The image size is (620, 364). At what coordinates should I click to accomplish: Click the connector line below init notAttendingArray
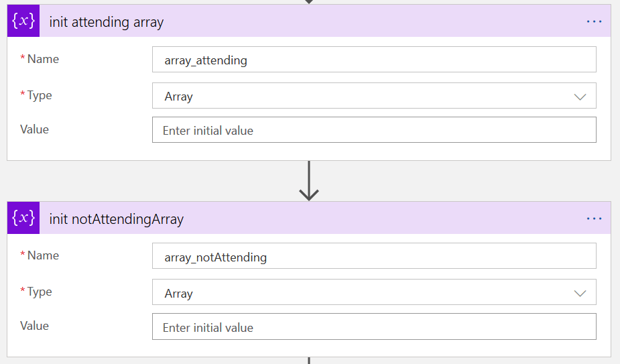[308, 361]
